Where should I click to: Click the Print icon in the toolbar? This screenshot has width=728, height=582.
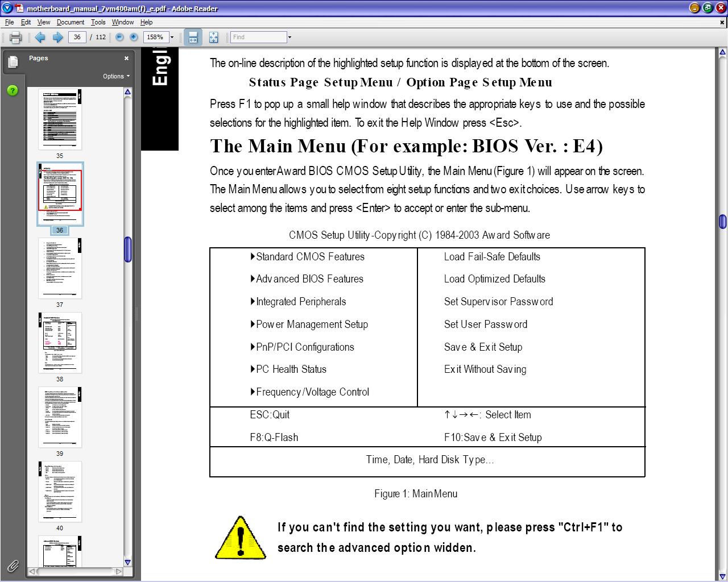[x=15, y=38]
